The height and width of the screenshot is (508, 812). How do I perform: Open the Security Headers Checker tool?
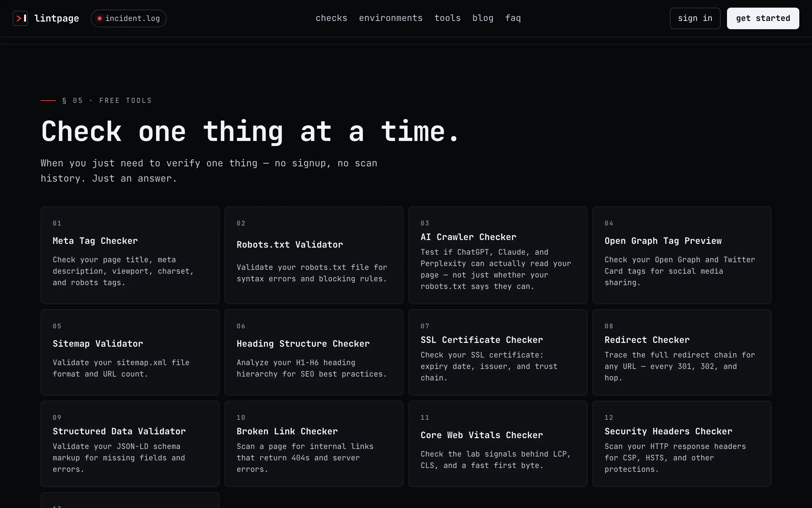[681, 444]
